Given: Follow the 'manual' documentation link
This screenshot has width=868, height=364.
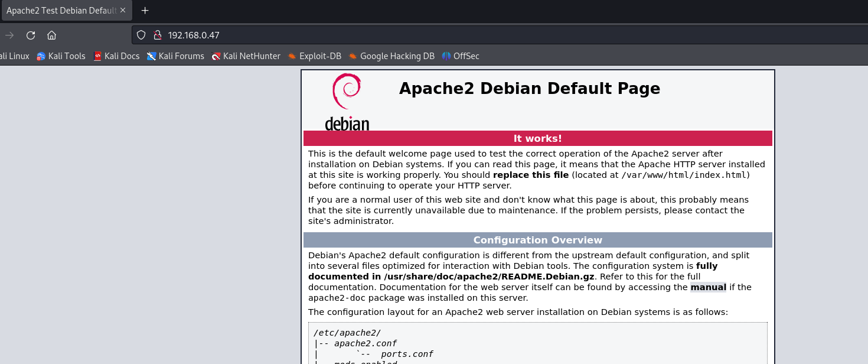Looking at the screenshot, I should [x=709, y=287].
